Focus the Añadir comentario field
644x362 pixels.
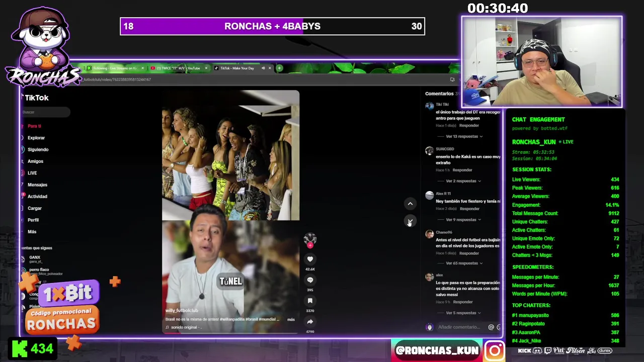tap(459, 327)
